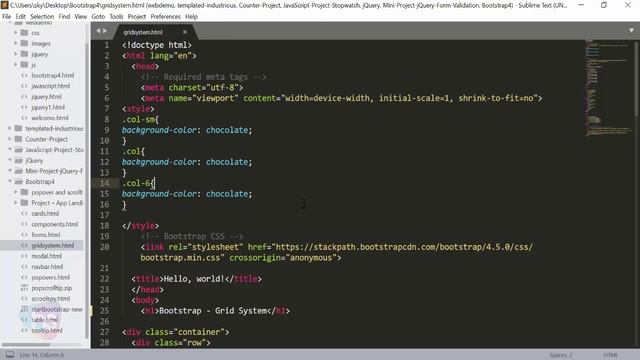640x360 pixels.
Task: Open tooltip.html in sidebar
Action: pyautogui.click(x=47, y=330)
